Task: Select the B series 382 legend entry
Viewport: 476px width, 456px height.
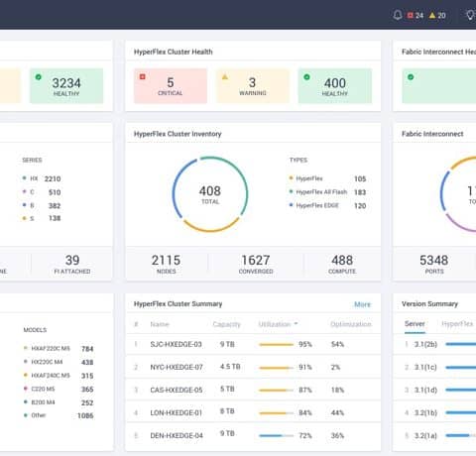Action: [42, 205]
